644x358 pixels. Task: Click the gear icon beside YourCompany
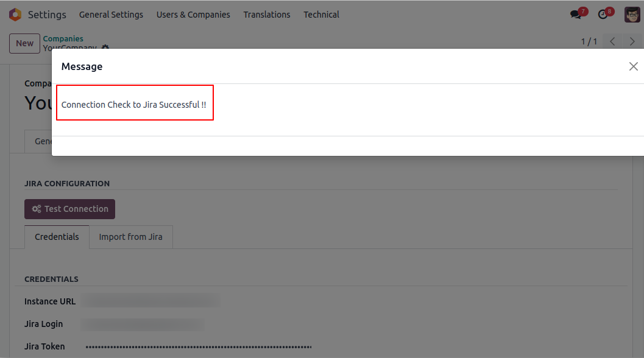[x=105, y=47]
